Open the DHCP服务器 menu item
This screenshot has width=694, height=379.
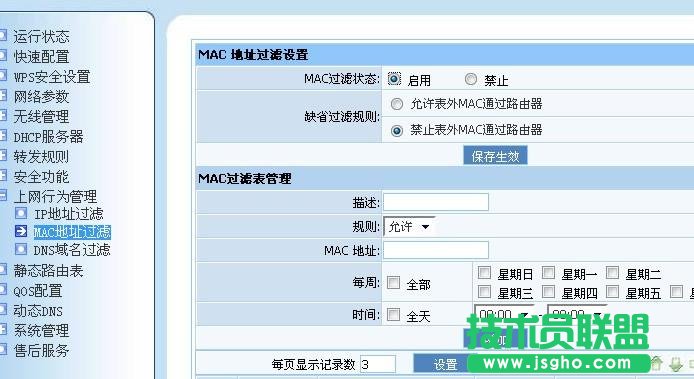click(x=48, y=137)
